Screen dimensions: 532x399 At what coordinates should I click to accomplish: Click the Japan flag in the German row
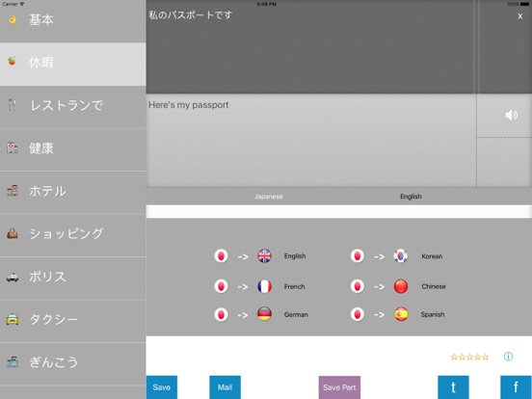pyautogui.click(x=221, y=314)
